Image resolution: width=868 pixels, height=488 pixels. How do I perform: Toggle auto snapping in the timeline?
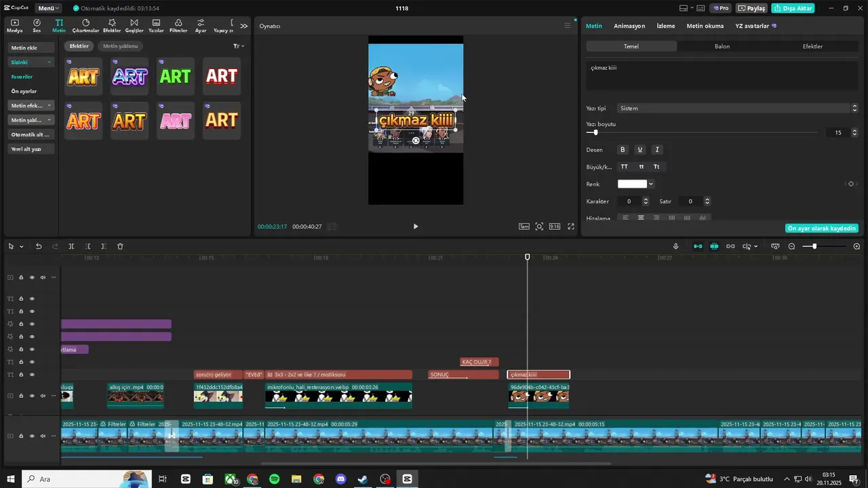tap(714, 246)
